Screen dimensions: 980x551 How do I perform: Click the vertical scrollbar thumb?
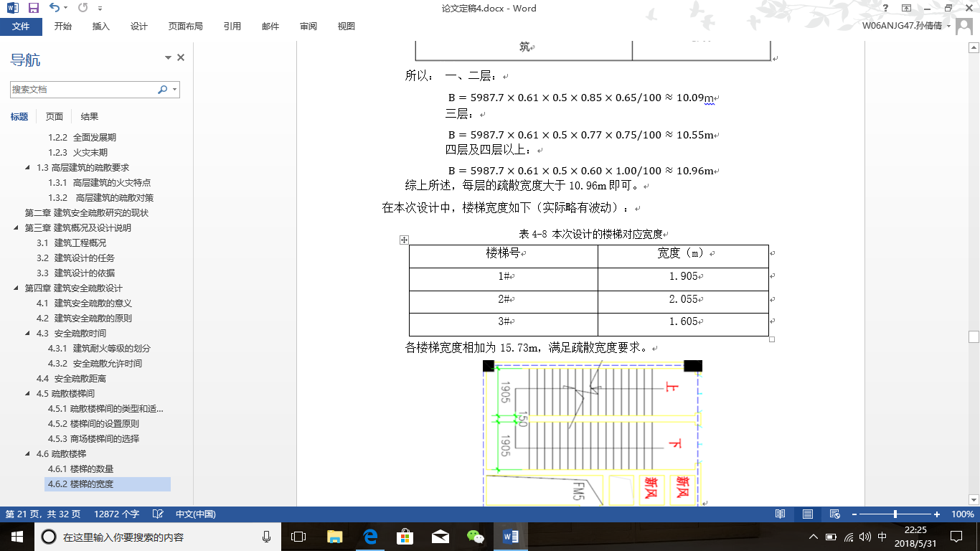click(x=974, y=336)
